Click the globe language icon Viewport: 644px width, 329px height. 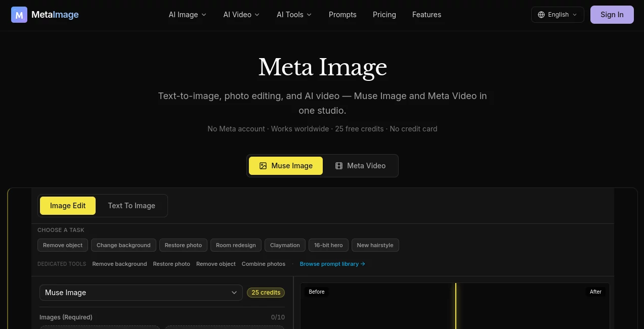pos(542,15)
